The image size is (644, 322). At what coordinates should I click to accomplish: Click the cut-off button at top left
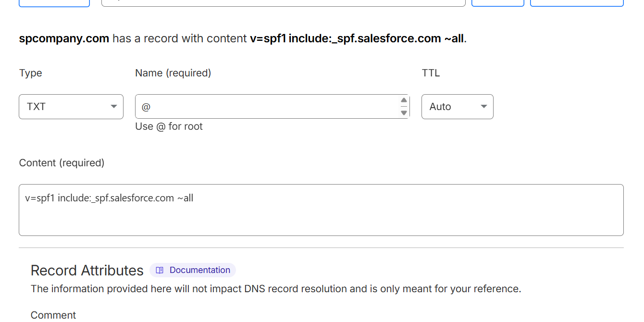coord(54,3)
